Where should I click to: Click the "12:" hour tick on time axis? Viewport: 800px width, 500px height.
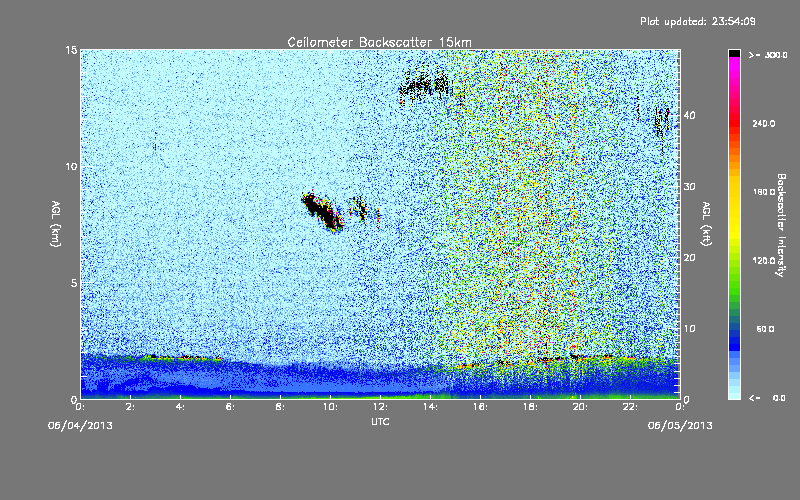[380, 407]
